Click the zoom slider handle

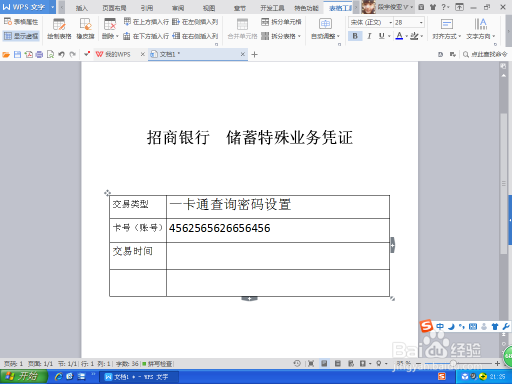[x=453, y=363]
